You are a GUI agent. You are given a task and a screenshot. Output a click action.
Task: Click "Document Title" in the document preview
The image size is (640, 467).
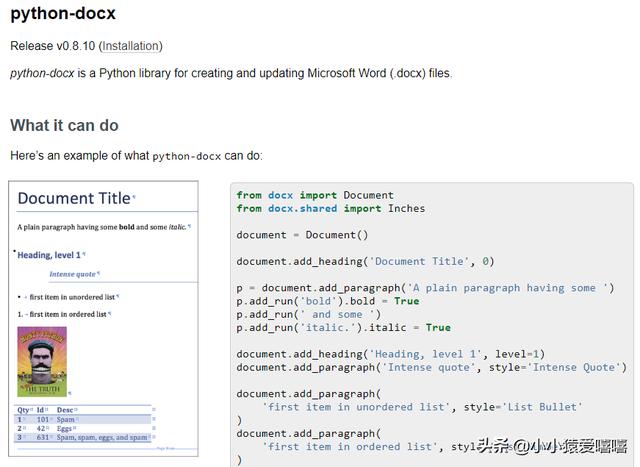(74, 198)
